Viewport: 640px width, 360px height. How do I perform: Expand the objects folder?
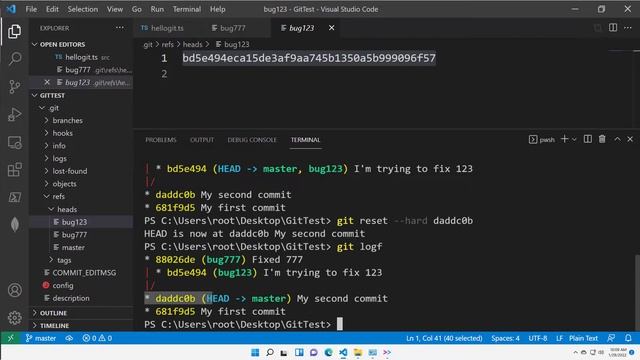(x=81, y=184)
